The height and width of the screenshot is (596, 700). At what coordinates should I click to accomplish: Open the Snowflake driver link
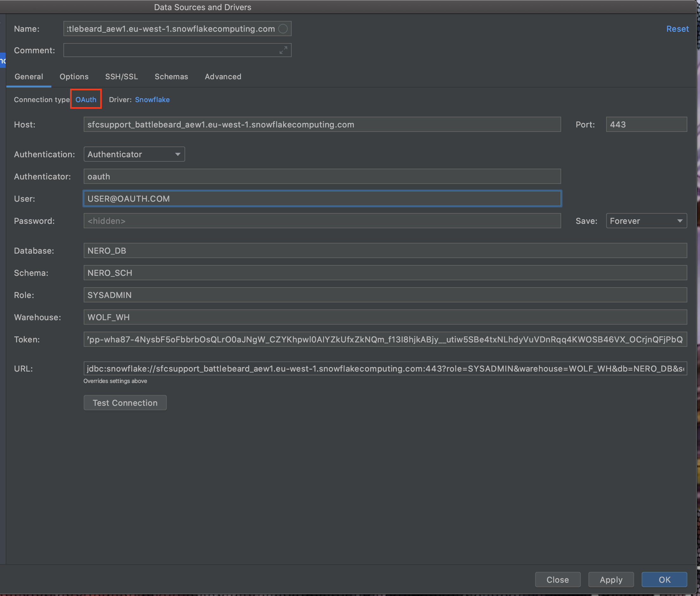click(x=152, y=99)
